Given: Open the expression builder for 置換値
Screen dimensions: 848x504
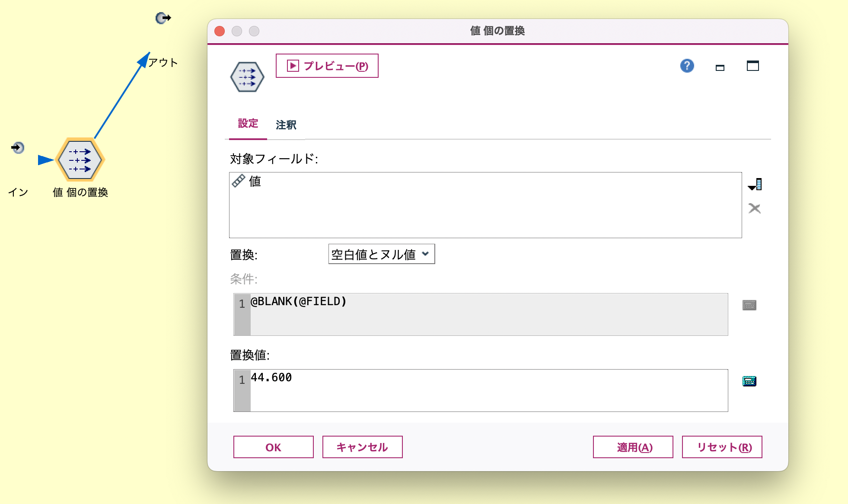Looking at the screenshot, I should click(x=749, y=381).
